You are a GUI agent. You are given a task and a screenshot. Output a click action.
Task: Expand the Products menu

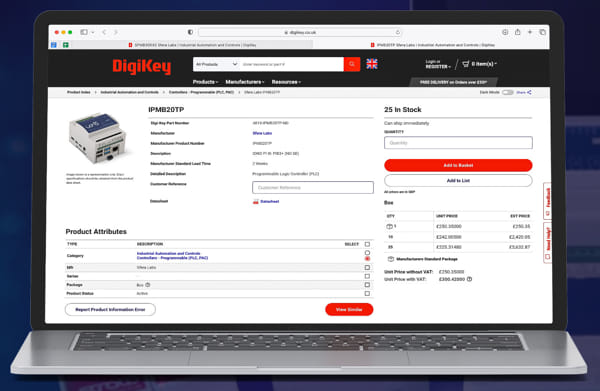point(205,82)
